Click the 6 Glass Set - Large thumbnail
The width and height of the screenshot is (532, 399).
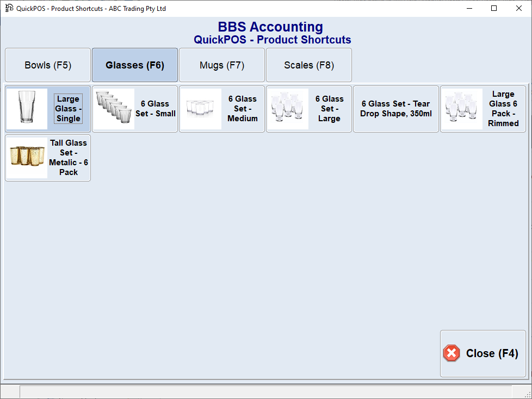[x=287, y=108]
